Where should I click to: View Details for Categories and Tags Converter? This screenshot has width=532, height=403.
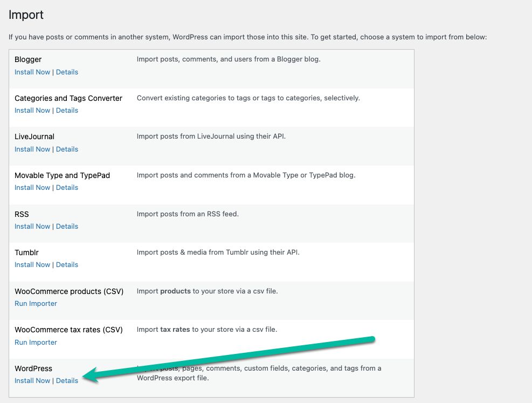67,110
